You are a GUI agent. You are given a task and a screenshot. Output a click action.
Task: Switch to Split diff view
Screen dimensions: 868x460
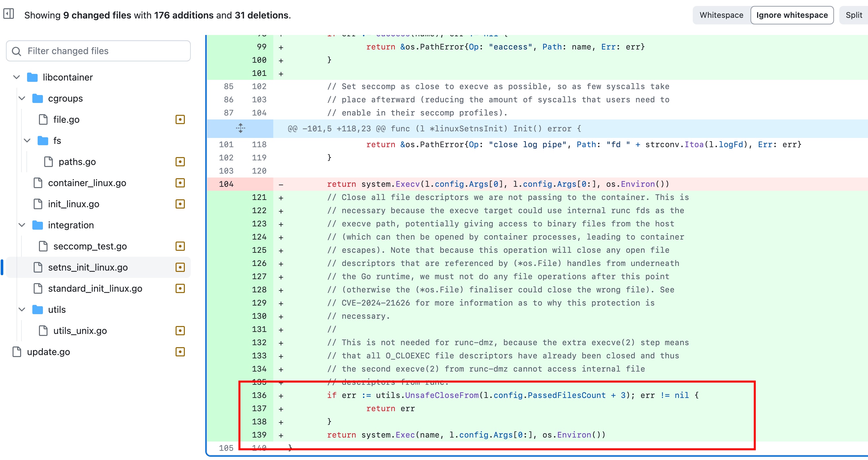pyautogui.click(x=854, y=15)
